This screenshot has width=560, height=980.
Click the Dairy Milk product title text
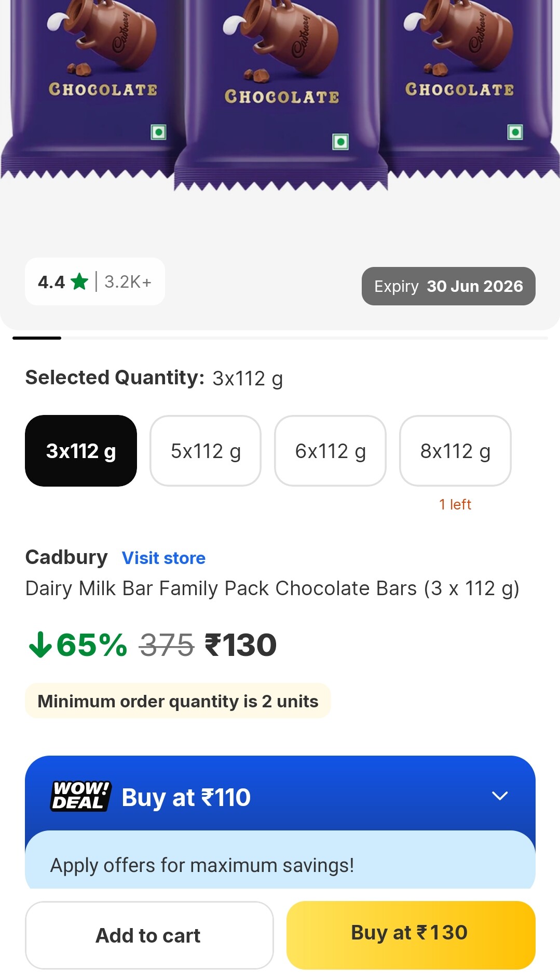point(272,588)
